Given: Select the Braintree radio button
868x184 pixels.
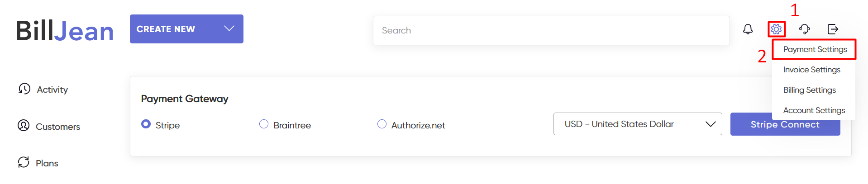Looking at the screenshot, I should tap(264, 124).
